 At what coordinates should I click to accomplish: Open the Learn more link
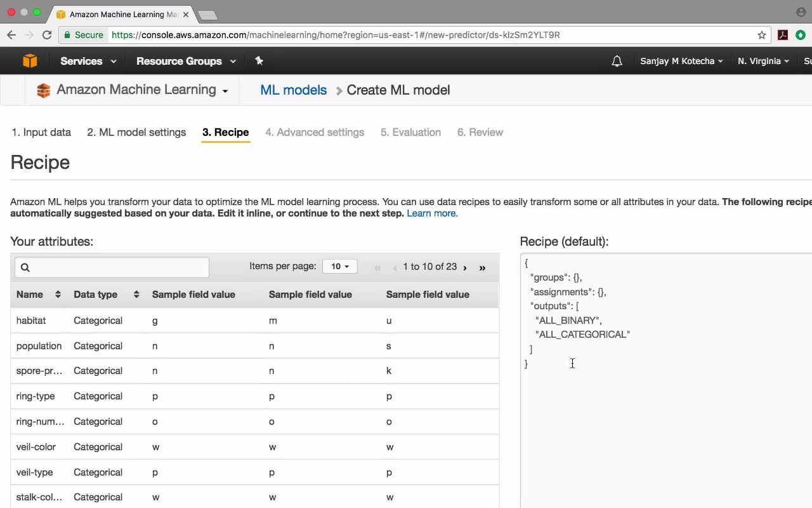(x=432, y=213)
